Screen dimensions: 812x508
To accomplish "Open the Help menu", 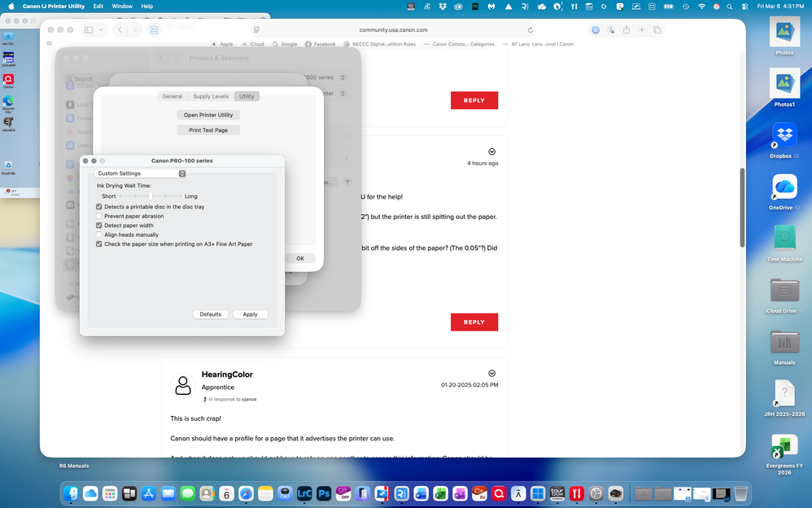I will [x=147, y=7].
